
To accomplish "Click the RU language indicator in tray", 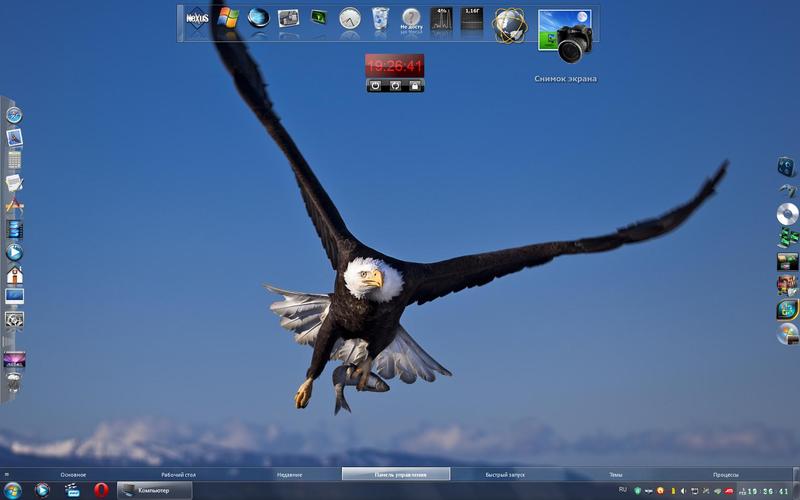I will (622, 490).
